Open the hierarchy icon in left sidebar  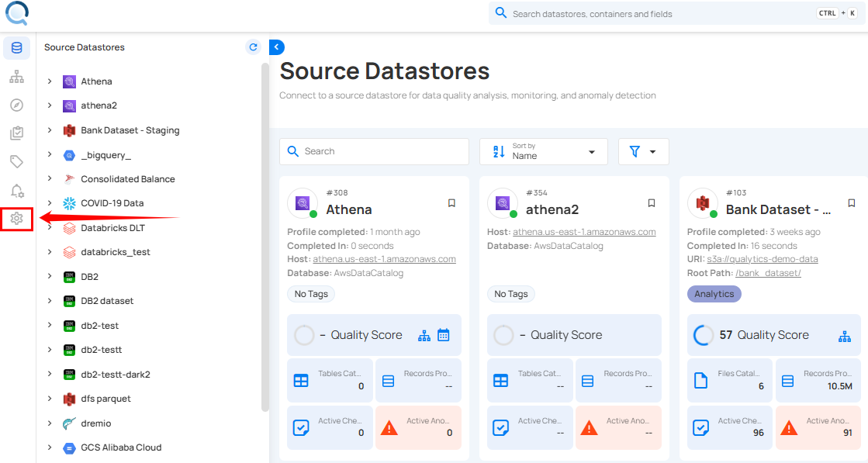16,77
